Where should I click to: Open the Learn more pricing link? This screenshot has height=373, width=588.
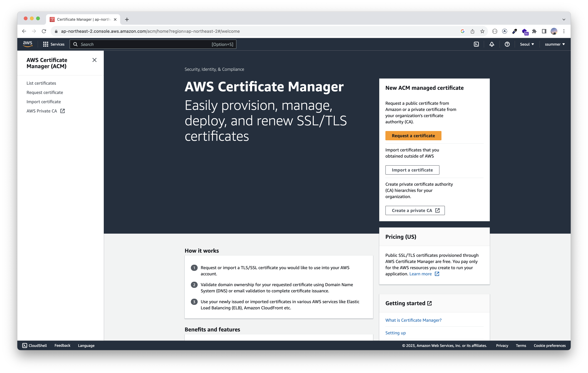click(x=420, y=274)
